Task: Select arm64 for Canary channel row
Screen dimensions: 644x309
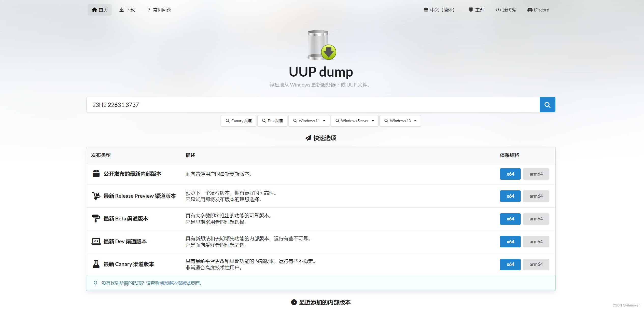Action: [536, 264]
